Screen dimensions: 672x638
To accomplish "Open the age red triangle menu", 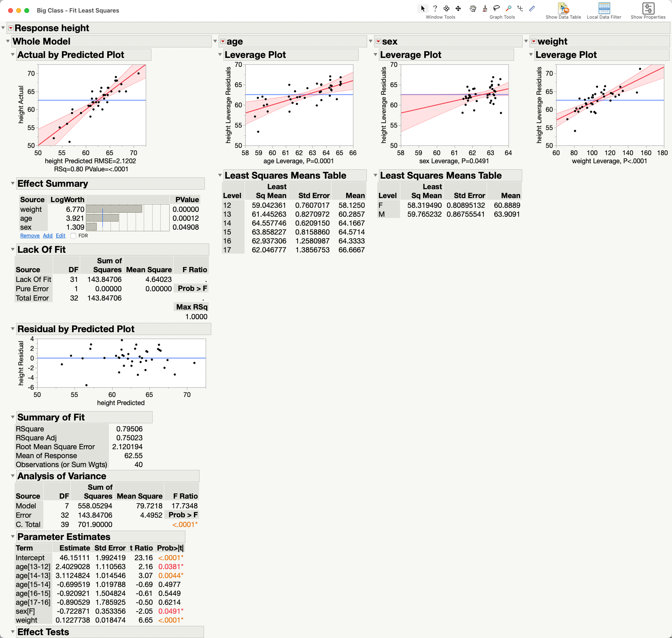I will tap(222, 41).
